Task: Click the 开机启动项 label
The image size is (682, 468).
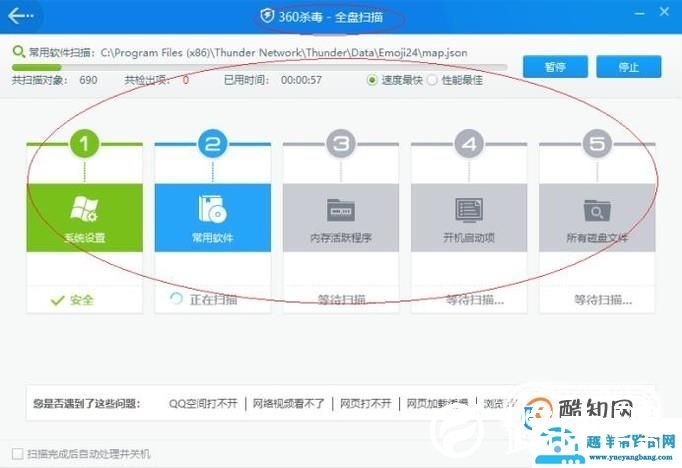Action: [x=469, y=238]
